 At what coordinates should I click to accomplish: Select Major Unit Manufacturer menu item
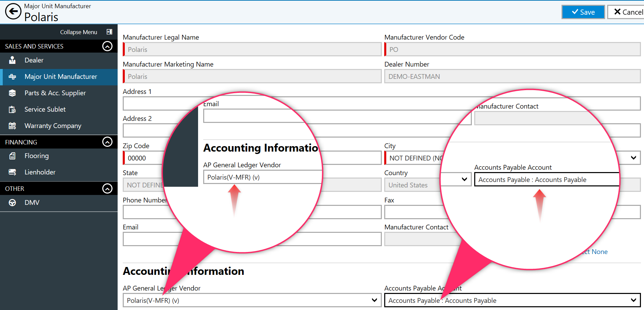click(59, 77)
